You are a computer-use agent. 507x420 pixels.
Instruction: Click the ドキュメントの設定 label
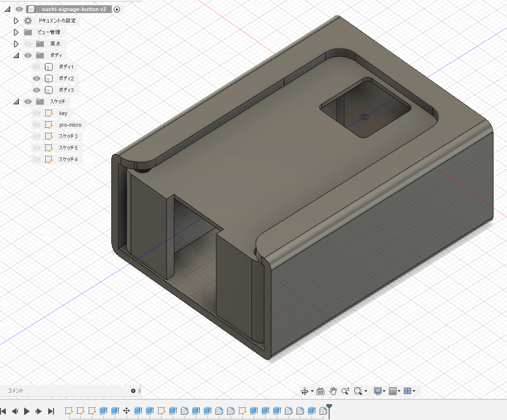coord(57,21)
